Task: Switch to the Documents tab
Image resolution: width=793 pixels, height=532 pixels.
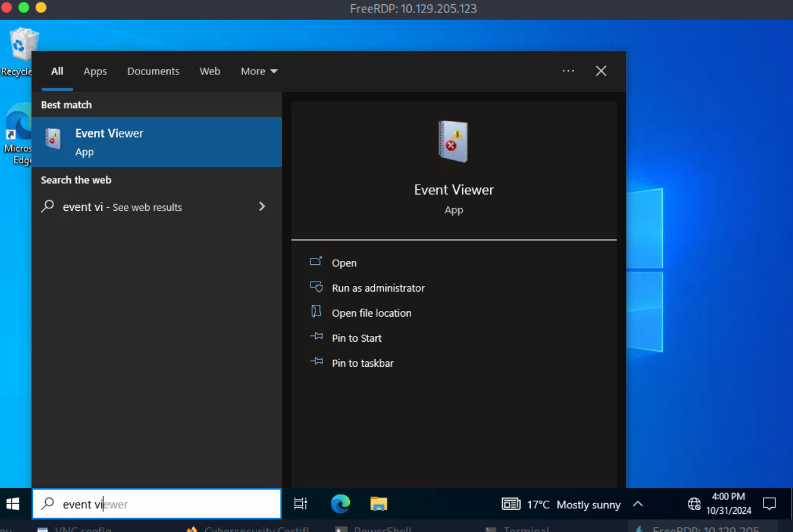Action: 153,71
